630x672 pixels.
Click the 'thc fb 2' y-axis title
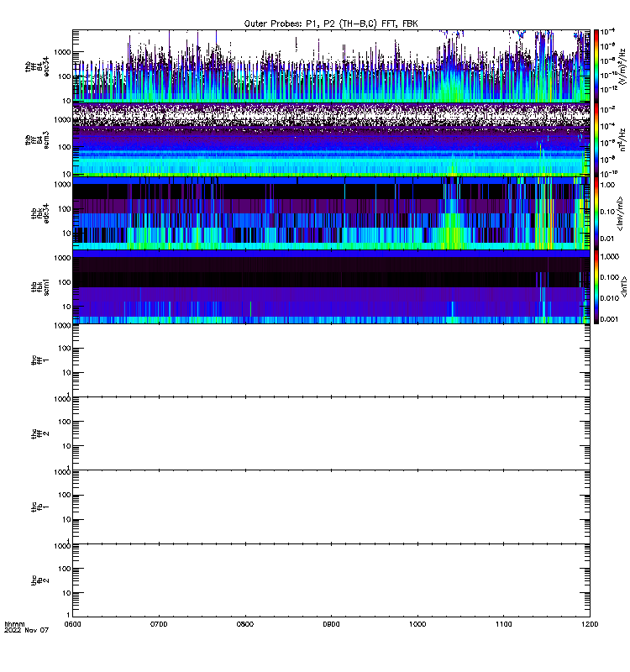(40, 580)
